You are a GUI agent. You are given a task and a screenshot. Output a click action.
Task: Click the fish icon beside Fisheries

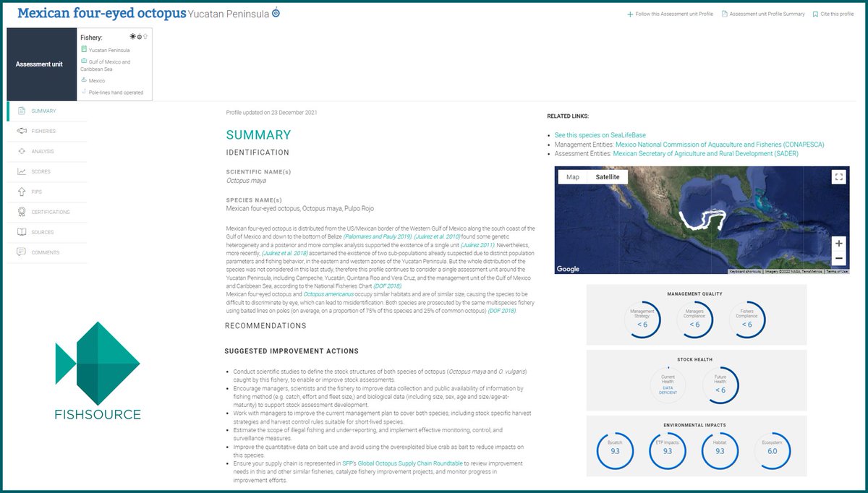(22, 131)
